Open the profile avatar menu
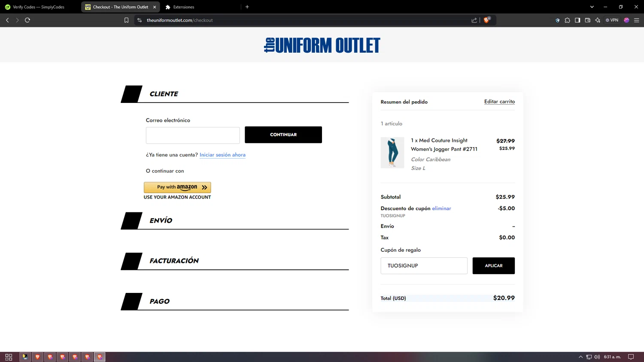 626,20
